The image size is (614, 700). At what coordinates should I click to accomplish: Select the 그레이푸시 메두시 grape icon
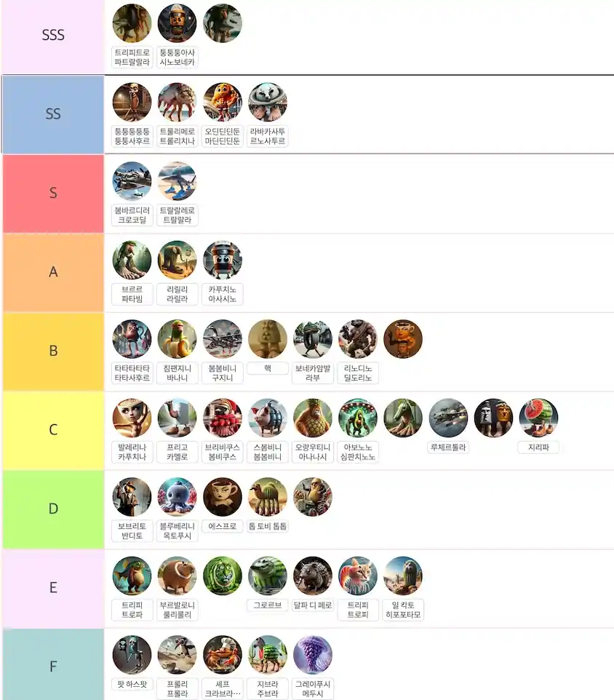(312, 655)
